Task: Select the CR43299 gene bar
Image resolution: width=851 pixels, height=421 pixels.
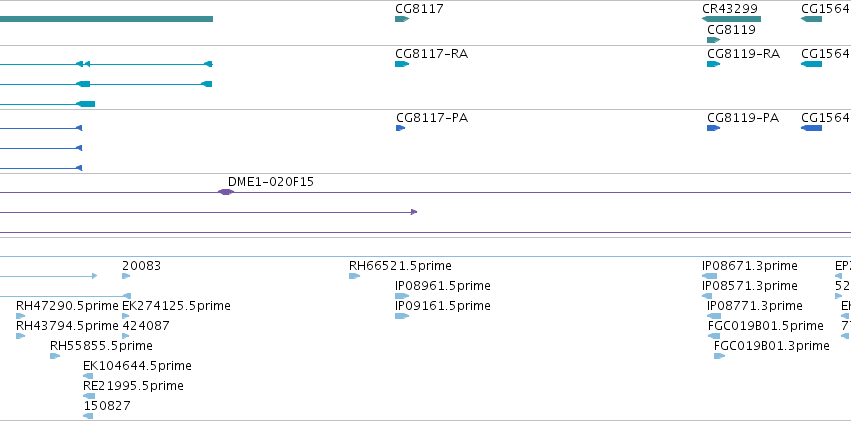Action: point(731,19)
